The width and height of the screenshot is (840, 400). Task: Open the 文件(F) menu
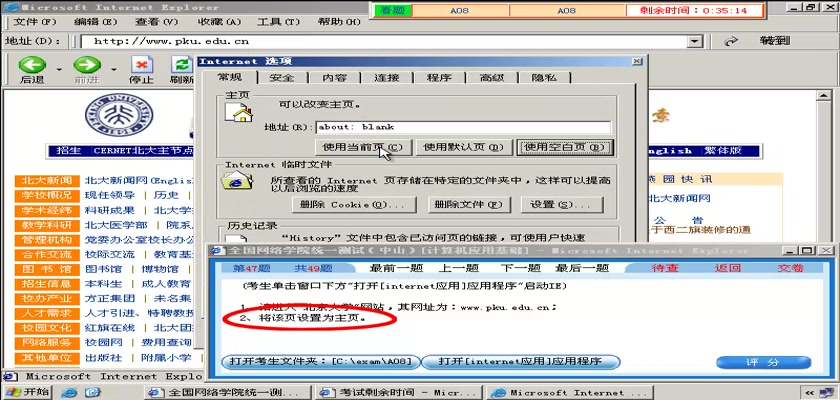click(35, 22)
